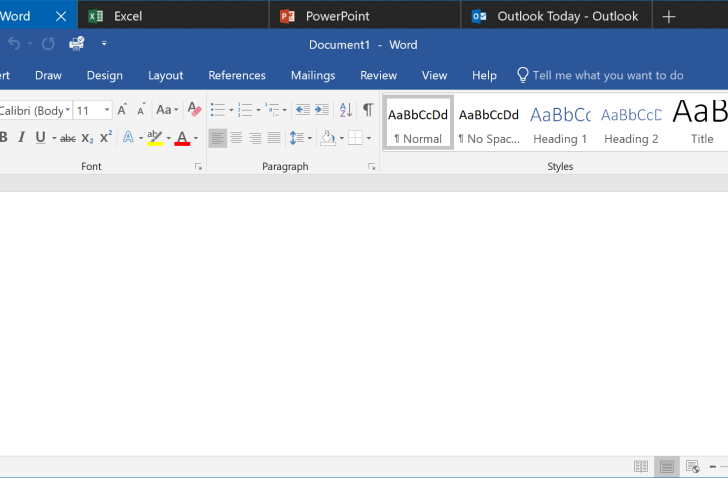
Task: Sort text with the A-Z sort icon
Action: pyautogui.click(x=346, y=110)
